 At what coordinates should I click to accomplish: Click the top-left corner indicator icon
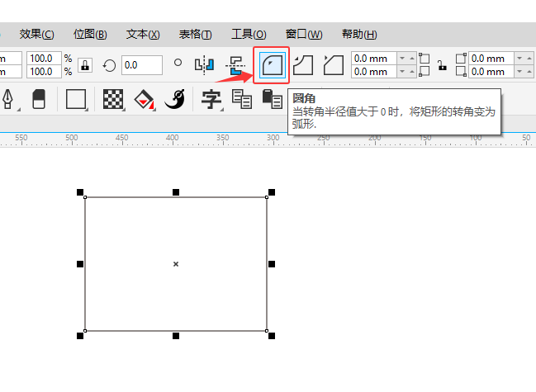424,59
